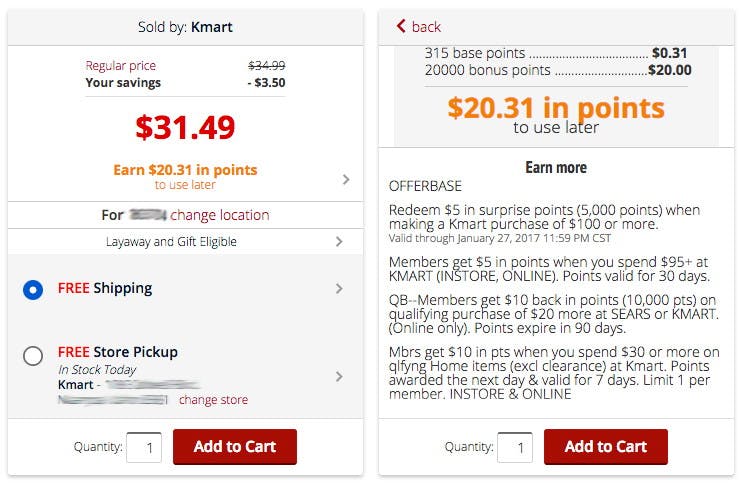This screenshot has width=740, height=485.
Task: Expand the Earn points details chevron
Action: coord(346,180)
